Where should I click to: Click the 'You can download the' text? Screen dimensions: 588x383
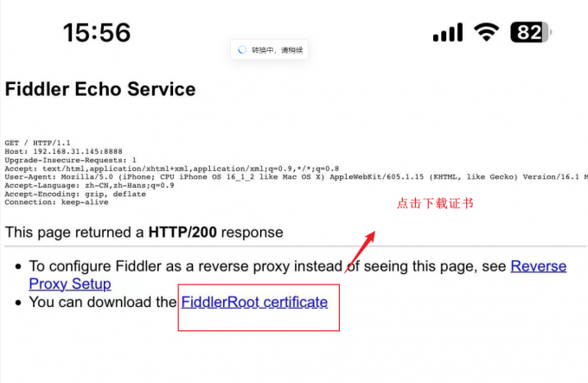point(103,302)
